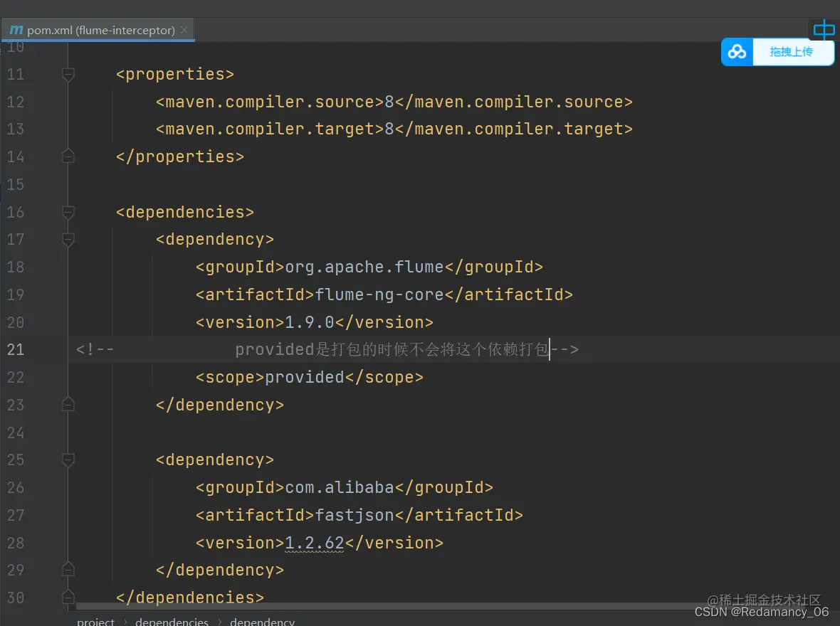The height and width of the screenshot is (626, 840).
Task: Click the version 1.9.0 text
Action: click(310, 322)
